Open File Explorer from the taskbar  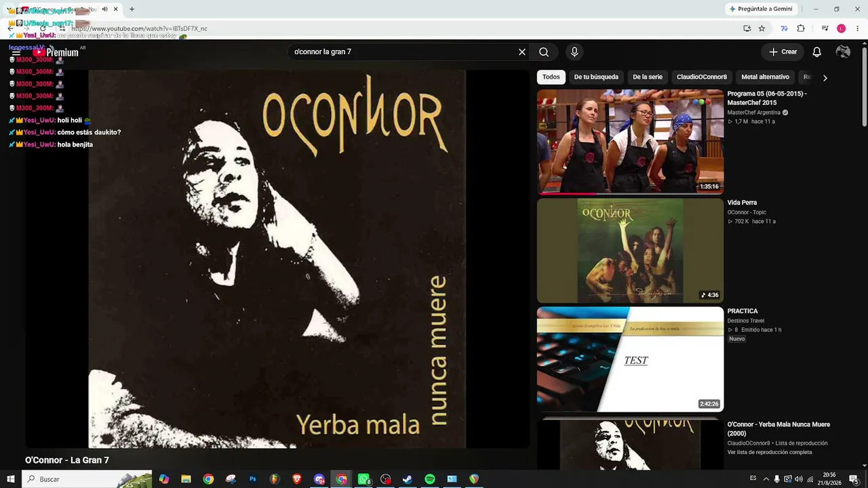click(186, 479)
